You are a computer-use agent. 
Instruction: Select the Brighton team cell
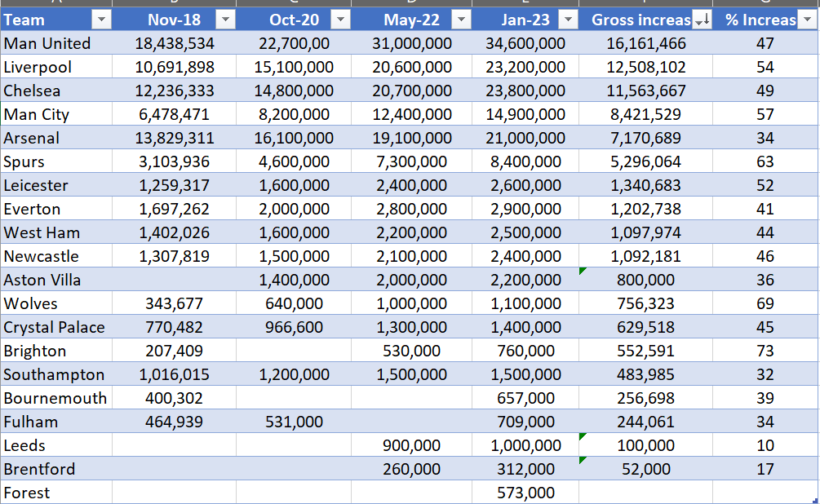tap(56, 351)
